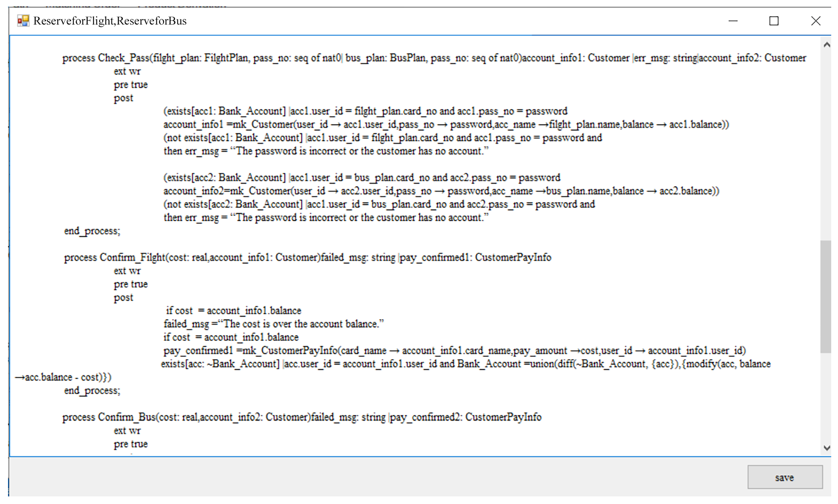Maximize the ReserveforFlight window
The height and width of the screenshot is (504, 838).
click(x=774, y=21)
